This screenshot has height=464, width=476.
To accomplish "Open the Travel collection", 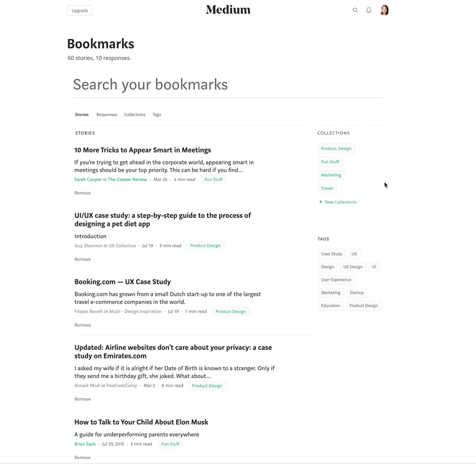I will [x=327, y=188].
